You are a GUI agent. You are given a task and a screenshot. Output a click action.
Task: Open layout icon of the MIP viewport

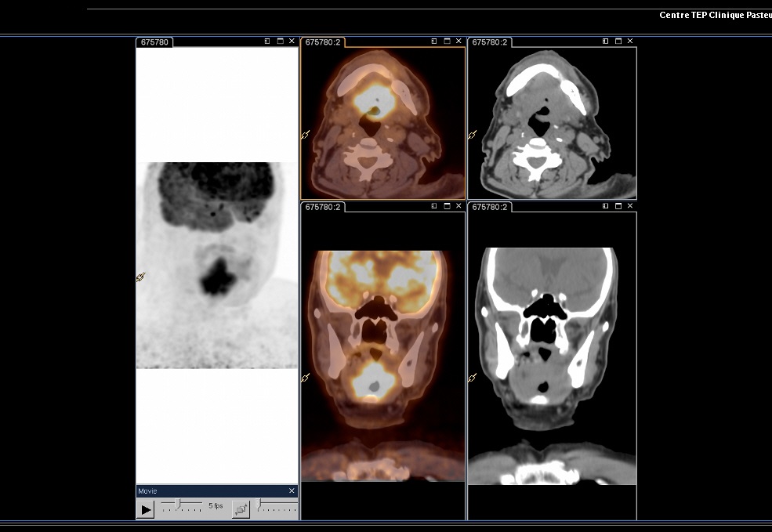point(267,42)
